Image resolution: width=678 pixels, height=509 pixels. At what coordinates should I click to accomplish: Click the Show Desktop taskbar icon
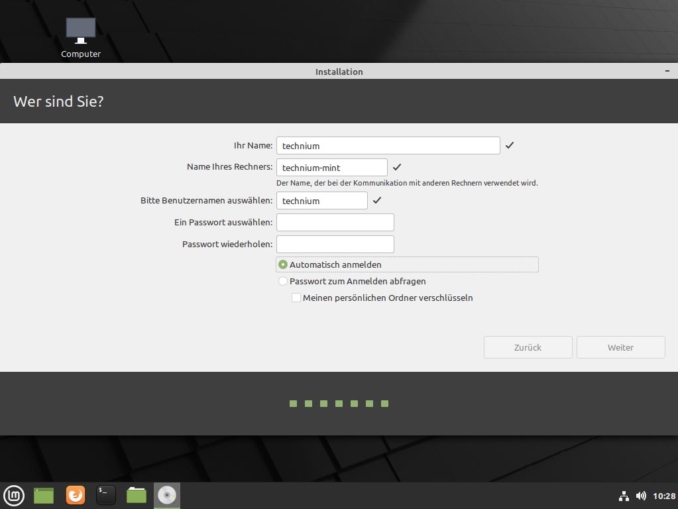(44, 495)
